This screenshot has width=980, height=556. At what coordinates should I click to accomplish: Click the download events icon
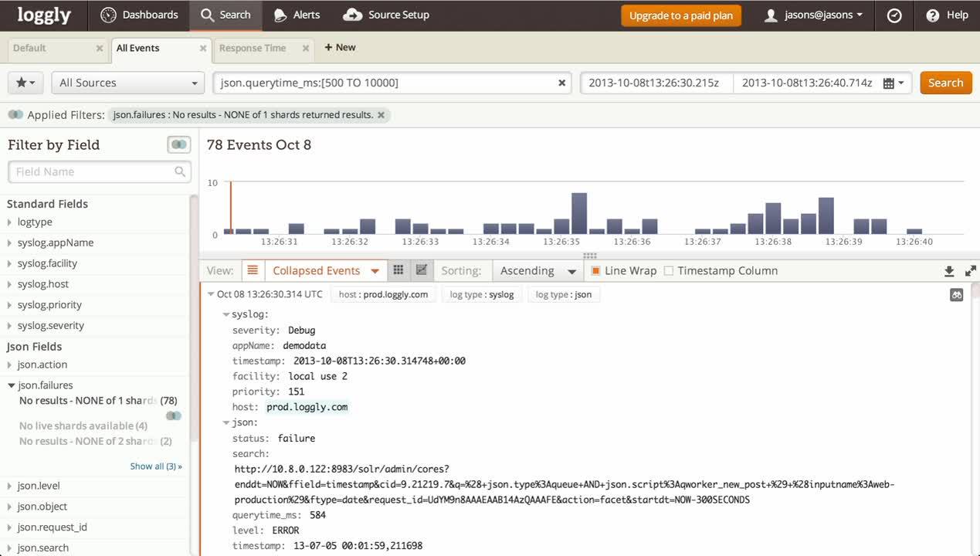[949, 271]
